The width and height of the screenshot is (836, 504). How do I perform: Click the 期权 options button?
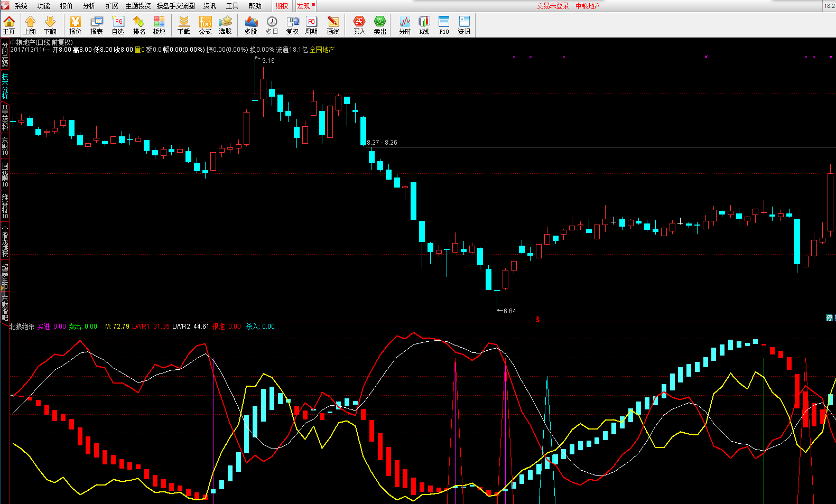[282, 6]
